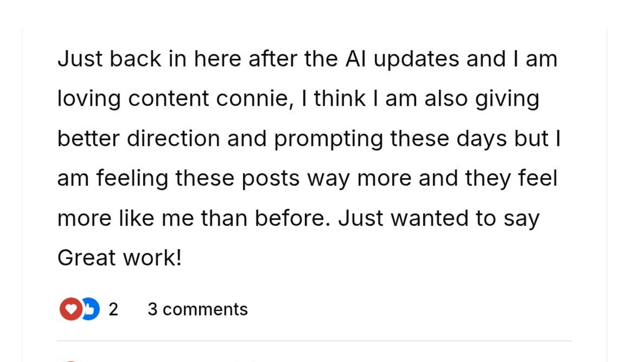
Task: Click the word "updates" in first line
Action: pos(416,59)
